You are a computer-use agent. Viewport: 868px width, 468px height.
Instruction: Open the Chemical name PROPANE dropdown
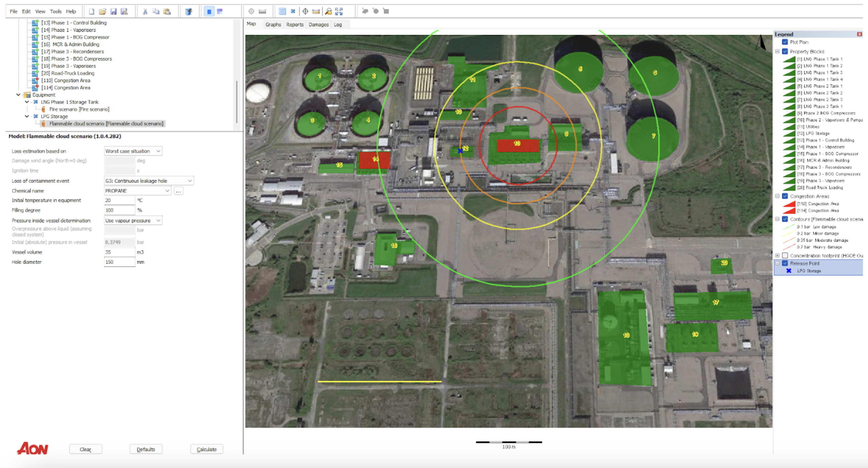[x=167, y=191]
